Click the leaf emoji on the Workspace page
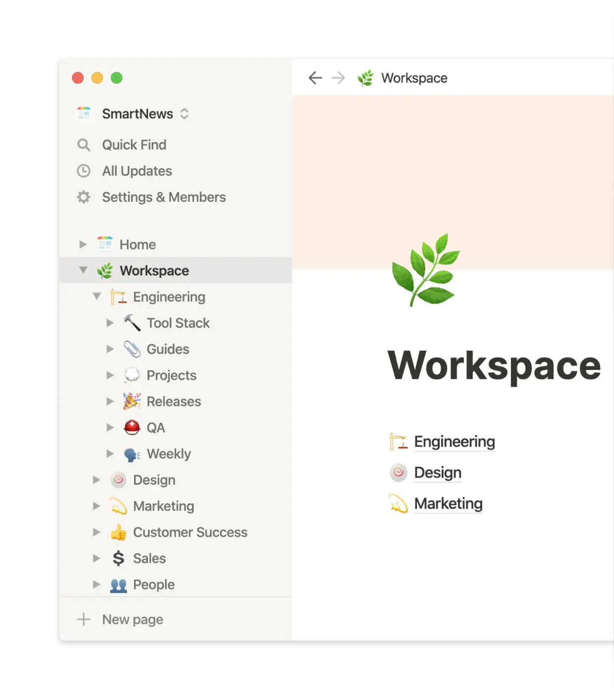The height and width of the screenshot is (700, 614). point(427,270)
